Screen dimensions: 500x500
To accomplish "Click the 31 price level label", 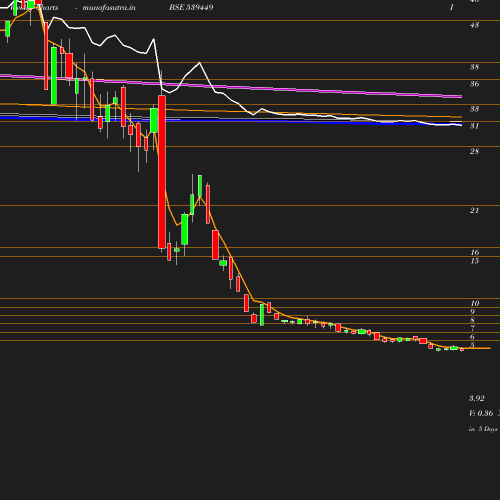I will (x=474, y=126).
